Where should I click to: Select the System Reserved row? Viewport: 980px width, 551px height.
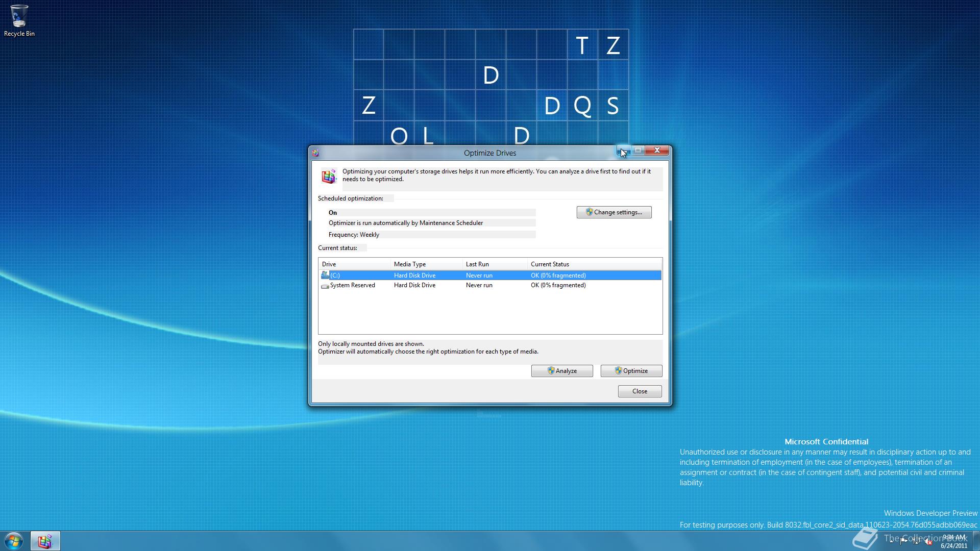[x=459, y=285]
